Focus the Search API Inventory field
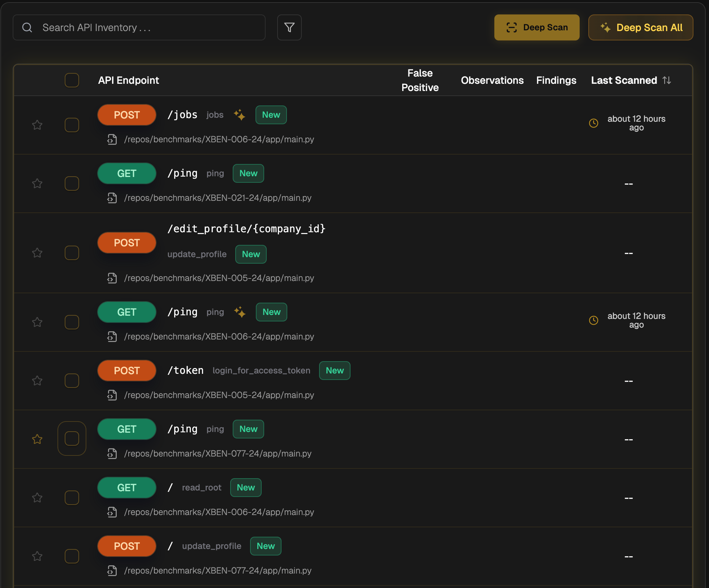This screenshot has width=709, height=588. click(139, 27)
